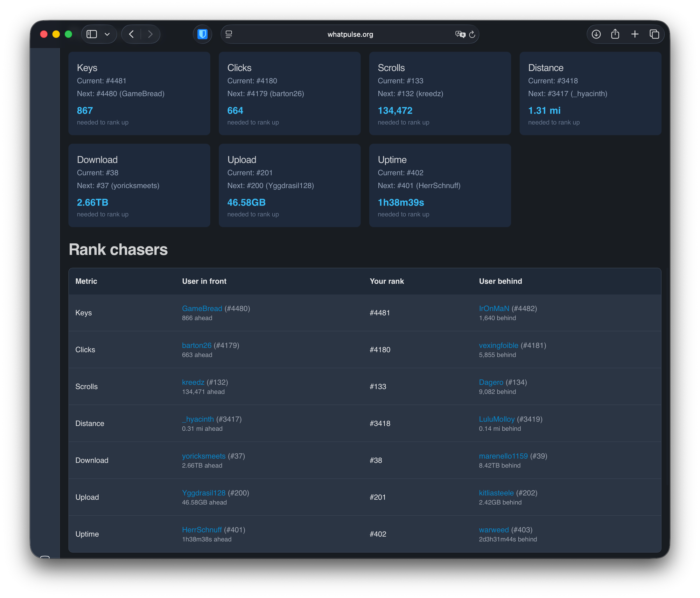Open the Share sheet icon

tap(615, 34)
